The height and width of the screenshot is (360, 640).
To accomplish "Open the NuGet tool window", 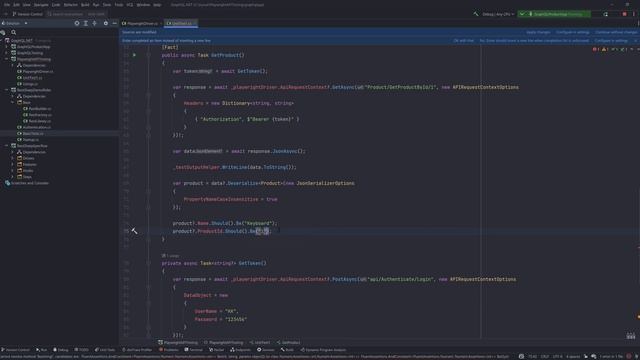I will pos(216,350).
